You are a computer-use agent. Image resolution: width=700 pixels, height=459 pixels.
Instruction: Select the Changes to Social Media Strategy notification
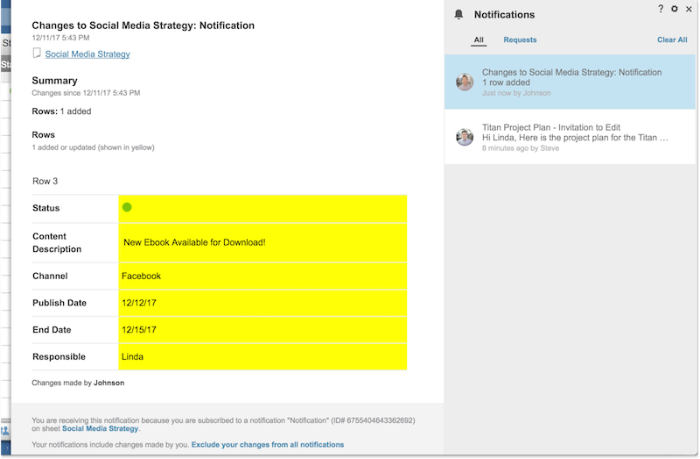570,82
